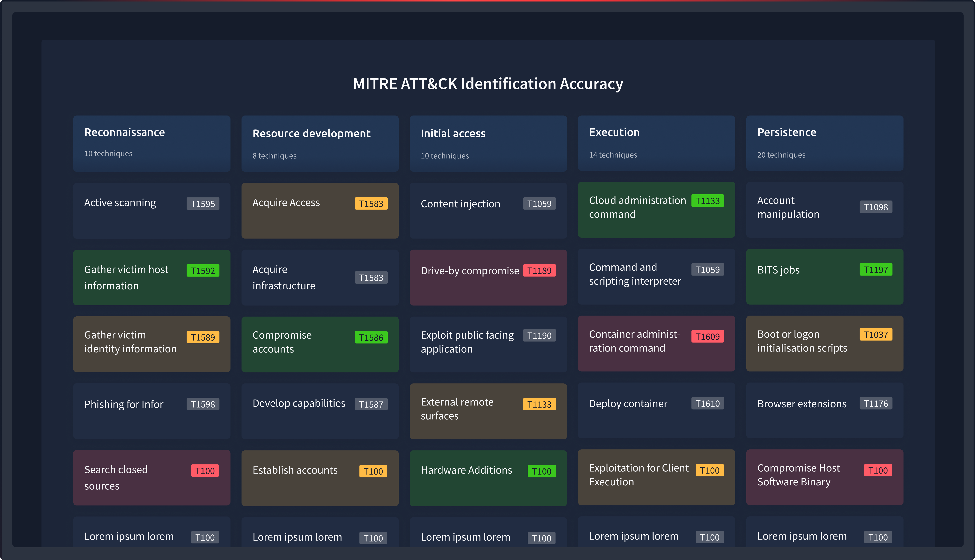Click the T1098 badge on Account manipulation
The width and height of the screenshot is (975, 560).
[876, 207]
